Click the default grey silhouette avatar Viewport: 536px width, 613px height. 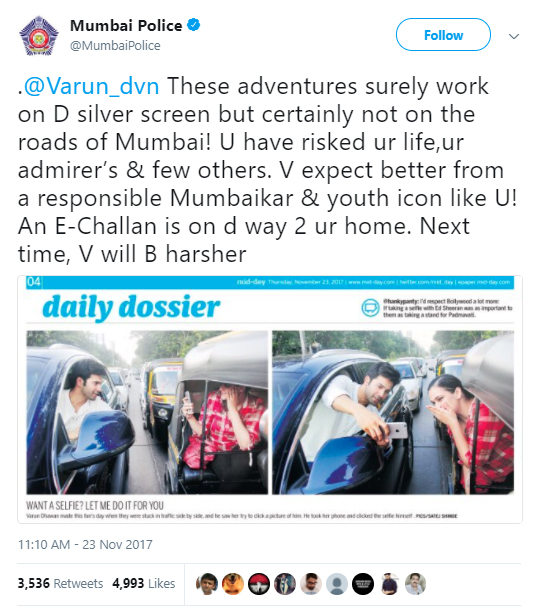click(x=337, y=584)
